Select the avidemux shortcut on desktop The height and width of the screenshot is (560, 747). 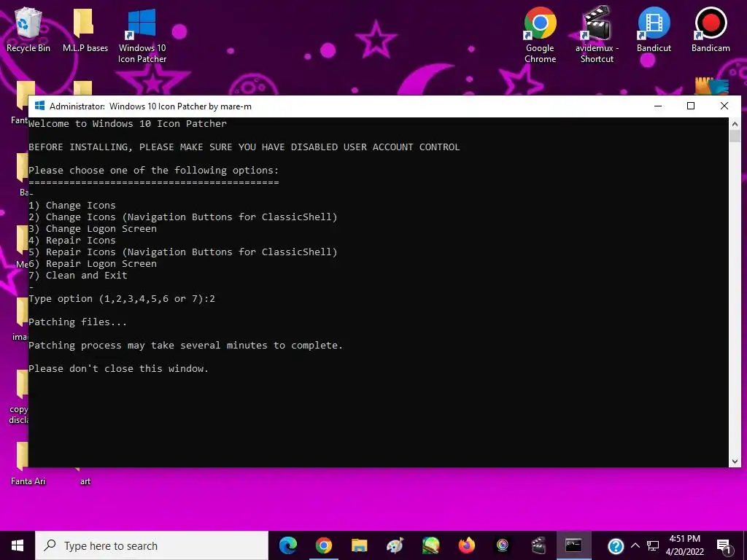(597, 35)
